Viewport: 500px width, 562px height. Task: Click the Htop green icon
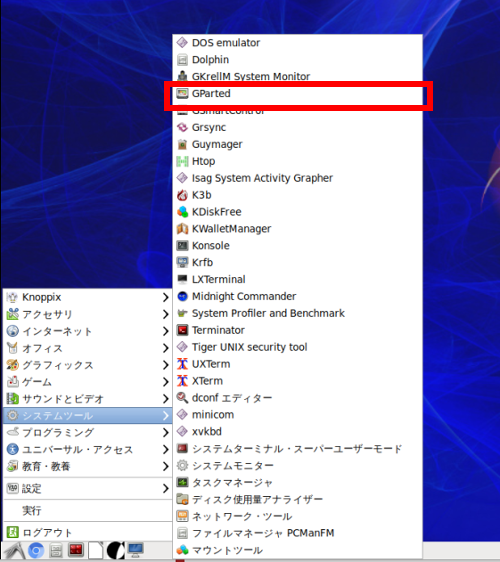(182, 161)
